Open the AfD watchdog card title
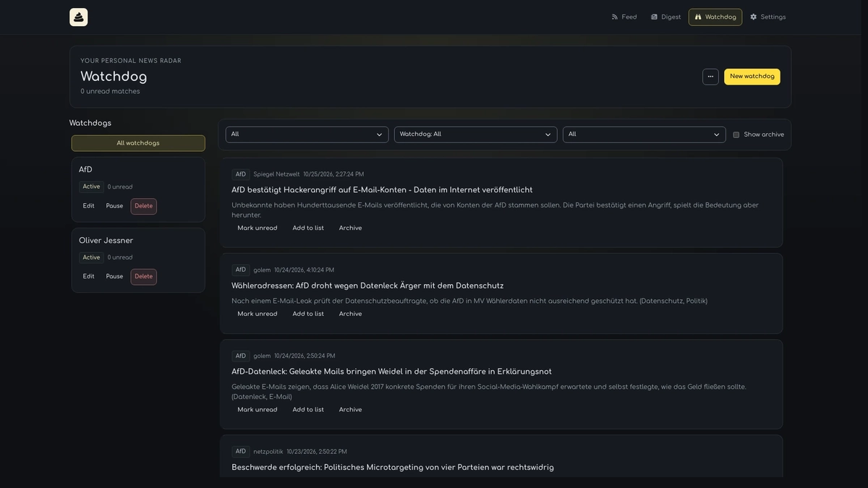 coord(85,170)
